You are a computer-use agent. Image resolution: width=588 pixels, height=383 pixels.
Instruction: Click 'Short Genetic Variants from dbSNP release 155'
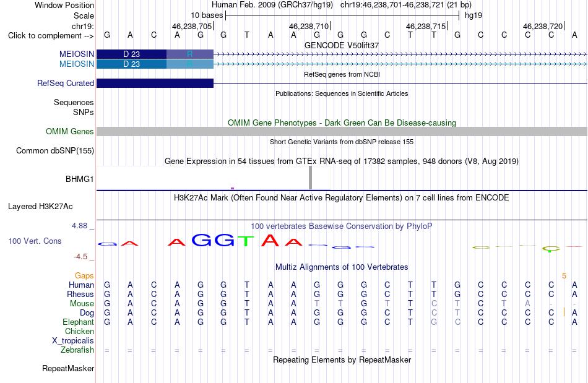coord(342,142)
